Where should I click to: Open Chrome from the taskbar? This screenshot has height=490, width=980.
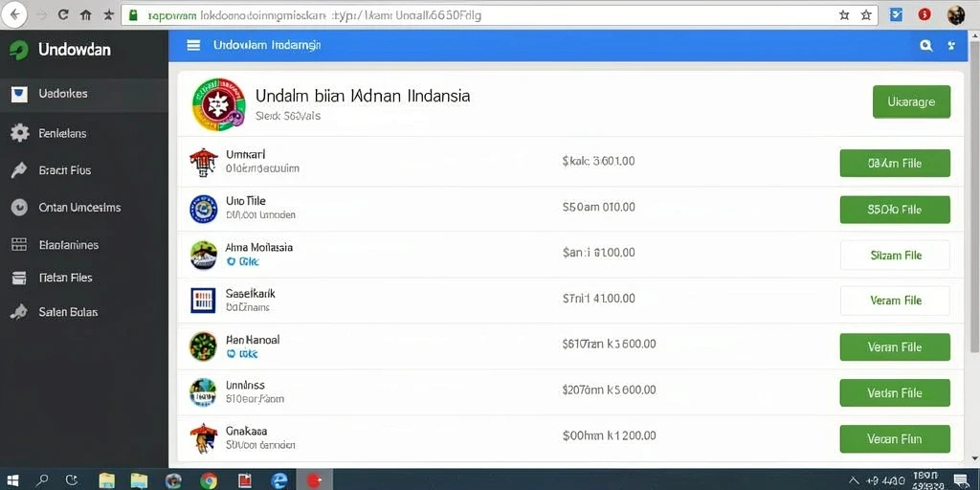click(x=209, y=480)
